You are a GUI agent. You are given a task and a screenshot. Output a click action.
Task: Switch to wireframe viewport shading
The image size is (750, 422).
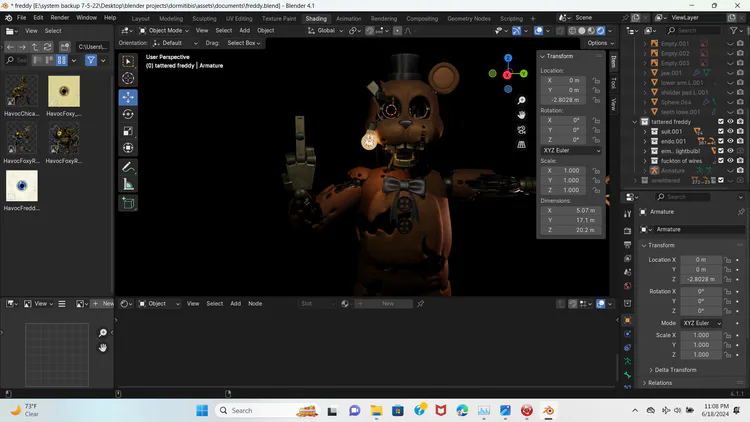572,31
